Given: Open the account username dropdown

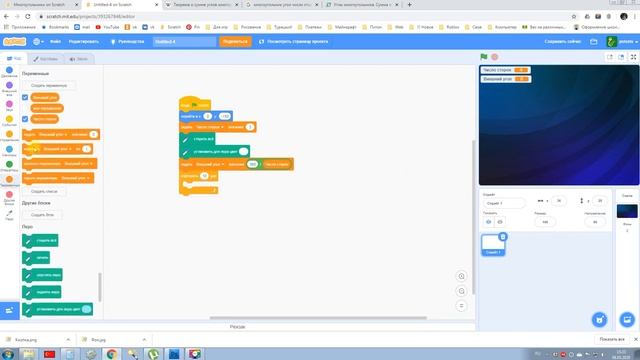Looking at the screenshot, I should (623, 42).
